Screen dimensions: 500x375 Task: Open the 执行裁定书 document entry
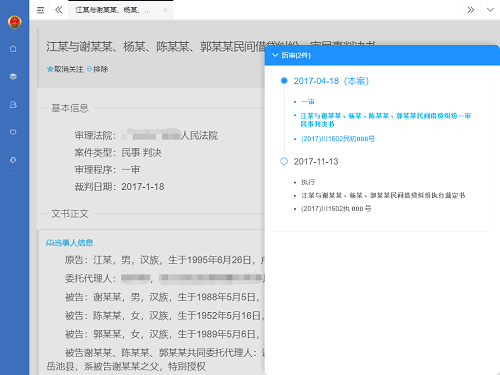[383, 195]
